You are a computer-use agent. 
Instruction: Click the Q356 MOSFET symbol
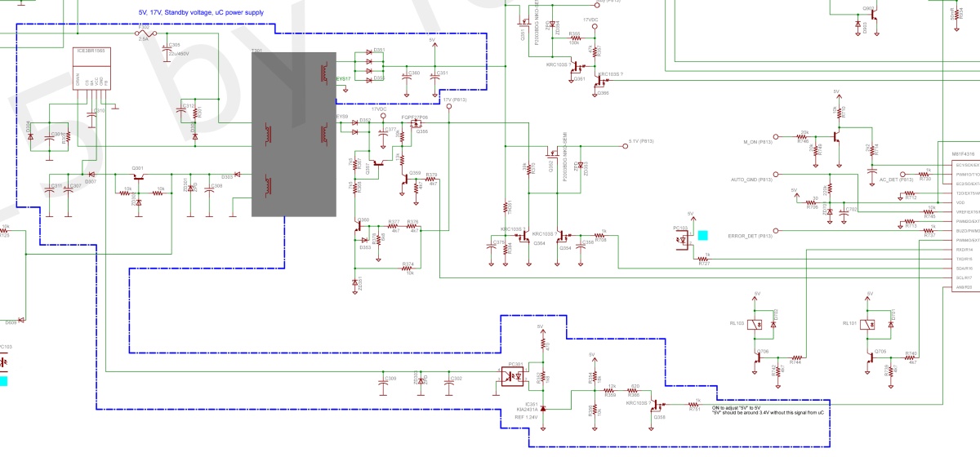[416, 124]
